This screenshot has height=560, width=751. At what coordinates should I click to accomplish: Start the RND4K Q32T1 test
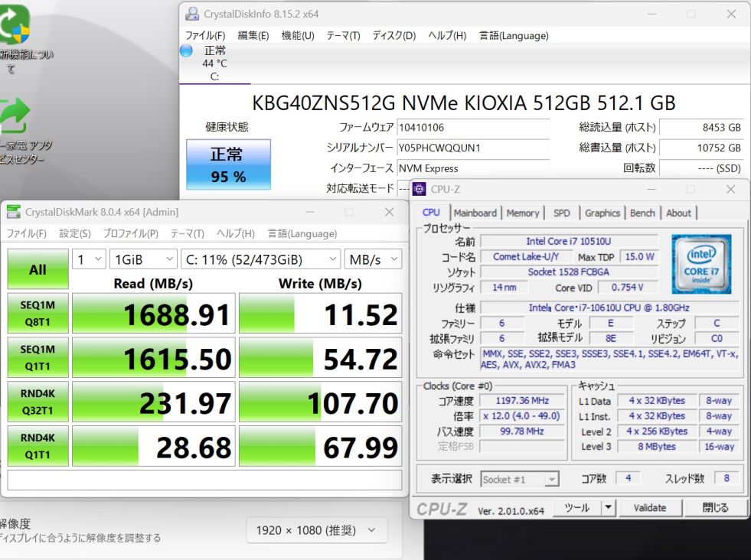point(38,402)
